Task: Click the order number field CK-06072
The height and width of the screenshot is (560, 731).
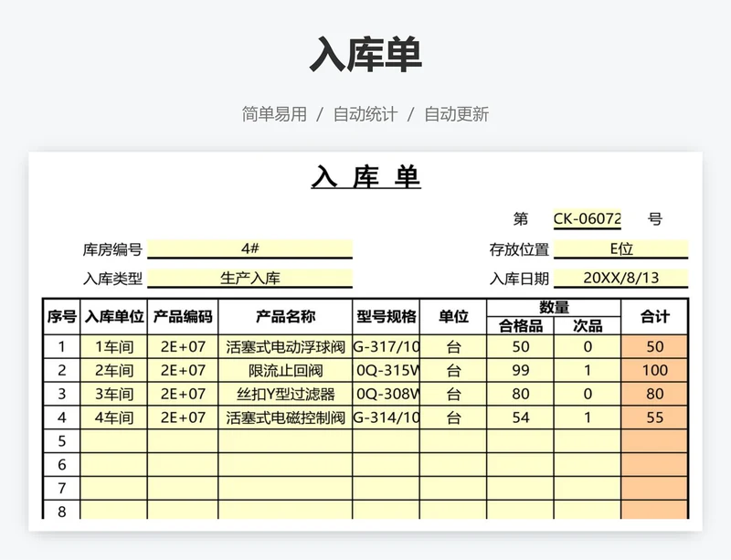Action: 585,217
